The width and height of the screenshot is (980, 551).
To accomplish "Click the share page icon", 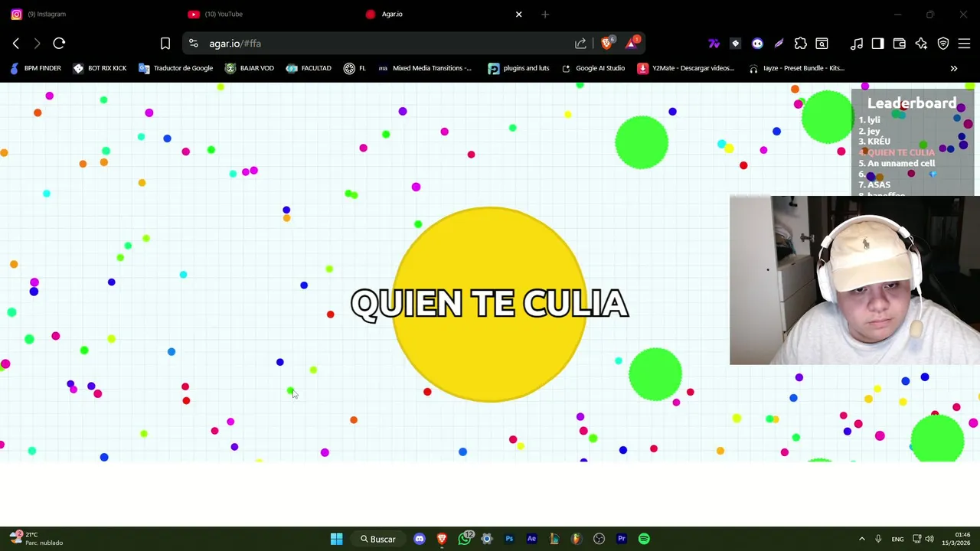I will pos(580,44).
